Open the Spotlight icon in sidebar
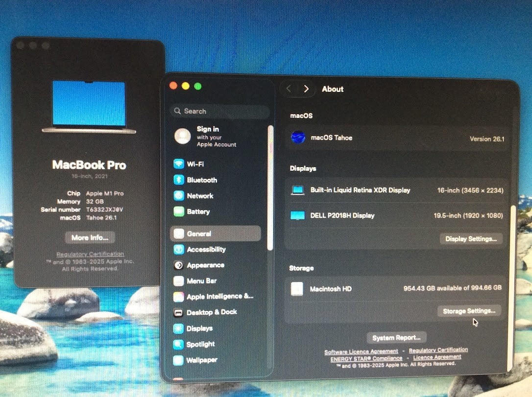 click(x=178, y=344)
